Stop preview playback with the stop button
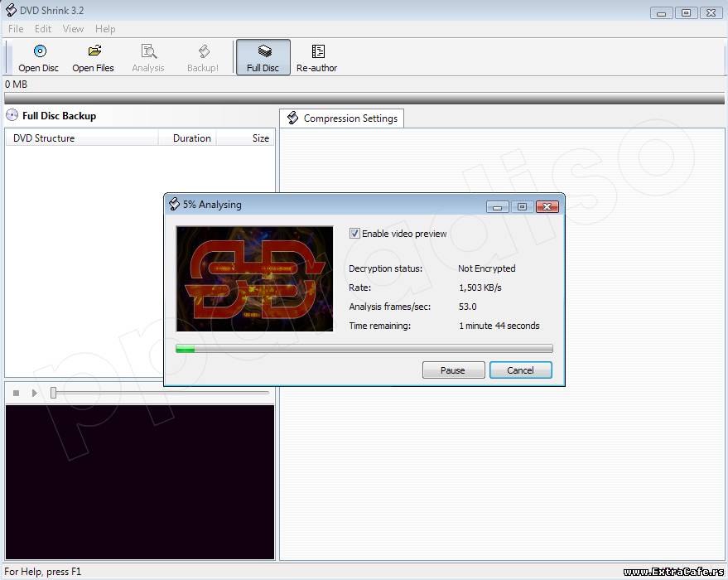 tap(17, 394)
